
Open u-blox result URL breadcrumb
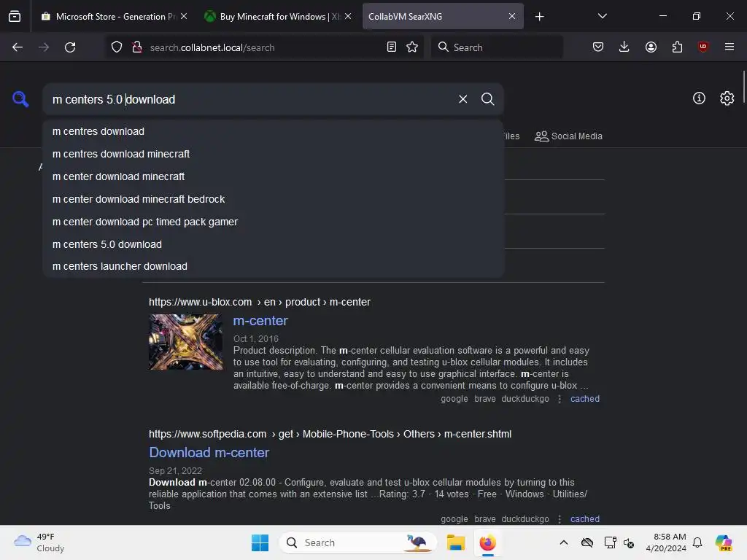[259, 302]
